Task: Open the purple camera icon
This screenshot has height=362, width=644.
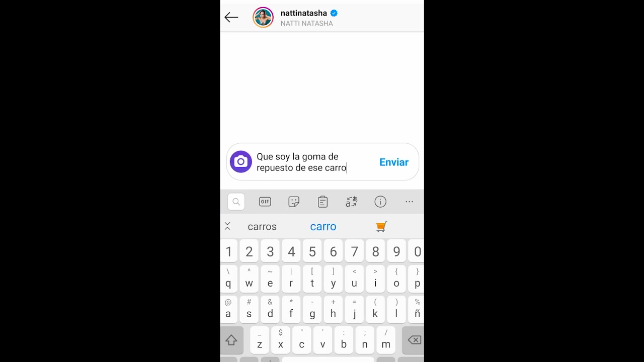Action: [240, 162]
